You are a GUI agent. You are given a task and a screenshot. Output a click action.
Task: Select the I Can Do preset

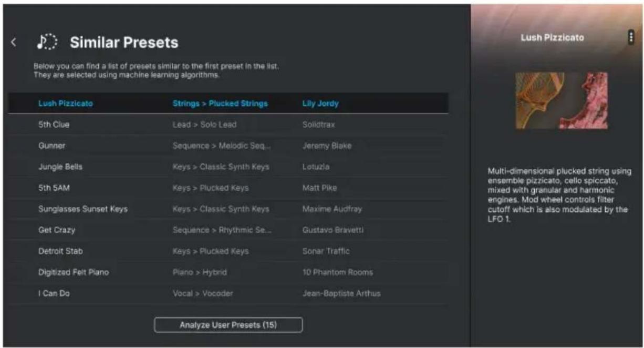(228, 293)
